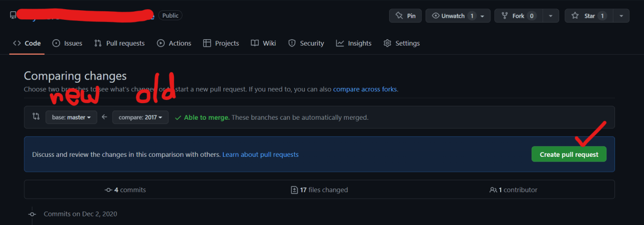
Task: Click the Public visibility badge
Action: click(x=170, y=16)
